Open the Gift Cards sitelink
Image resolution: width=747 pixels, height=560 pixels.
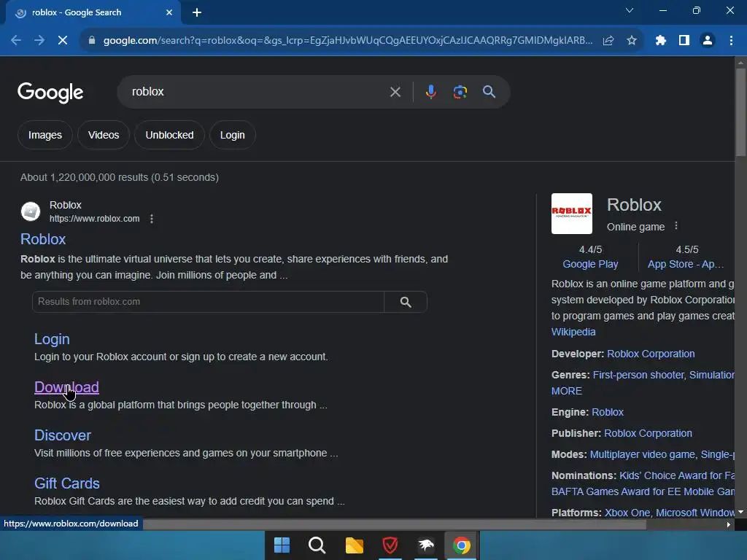click(x=66, y=483)
